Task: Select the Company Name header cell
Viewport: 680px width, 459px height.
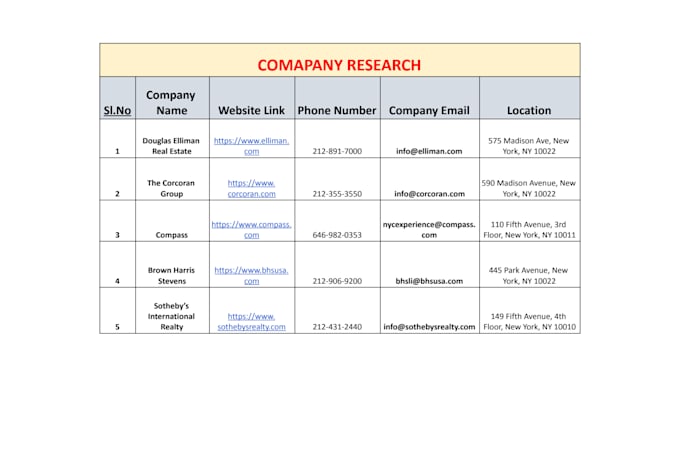Action: coord(172,98)
